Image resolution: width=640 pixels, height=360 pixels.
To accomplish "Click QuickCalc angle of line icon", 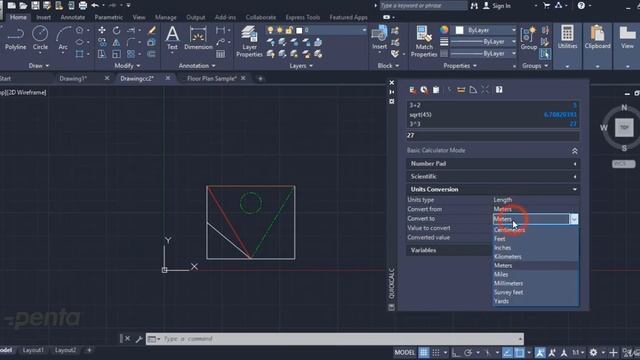I will [473, 90].
